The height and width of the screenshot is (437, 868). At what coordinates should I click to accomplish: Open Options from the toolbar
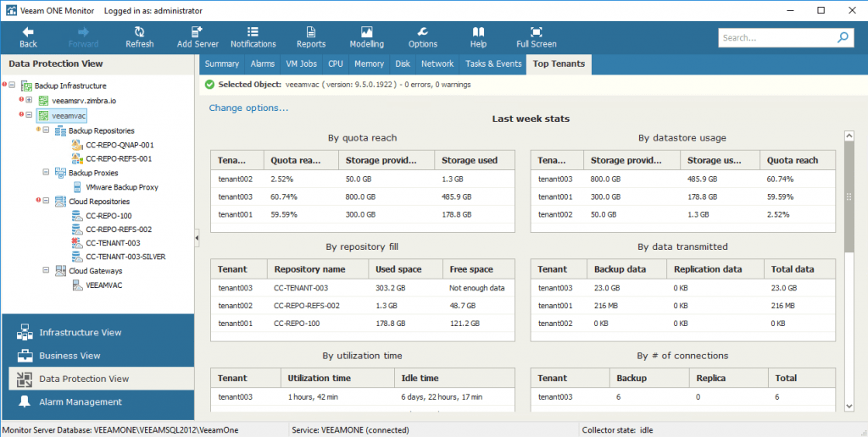(x=423, y=37)
